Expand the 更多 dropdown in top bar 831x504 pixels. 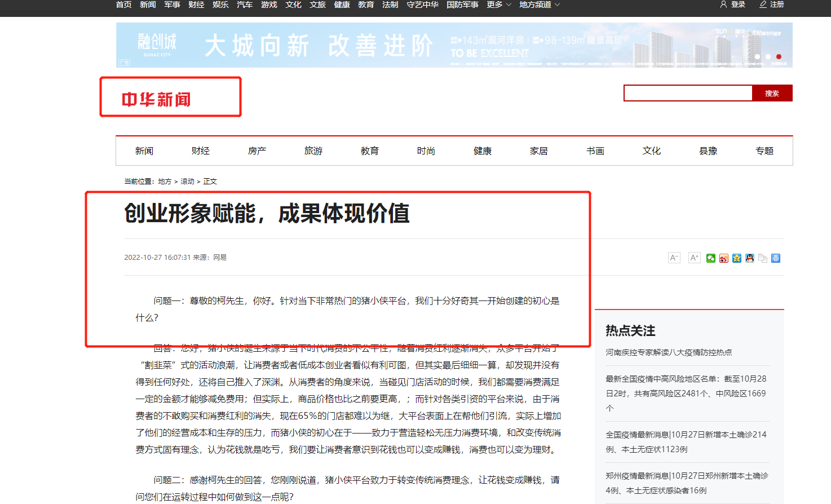pyautogui.click(x=499, y=5)
